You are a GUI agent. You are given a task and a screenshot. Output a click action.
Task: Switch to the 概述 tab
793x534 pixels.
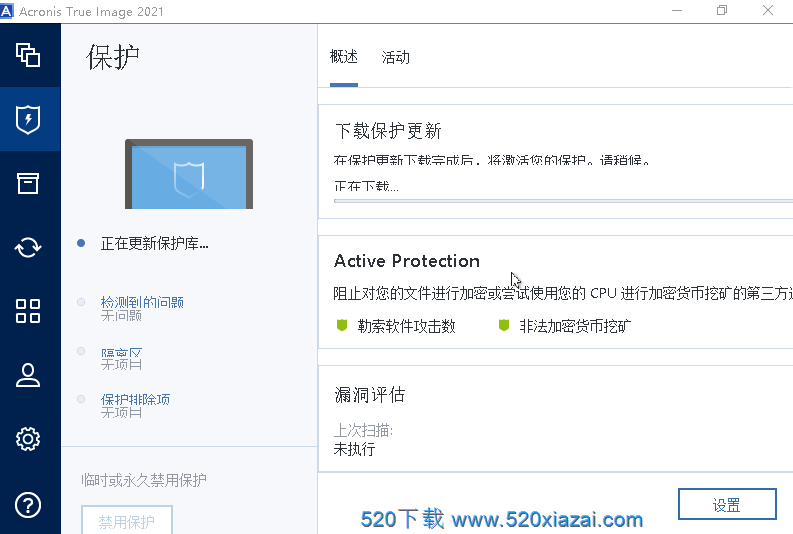click(344, 57)
